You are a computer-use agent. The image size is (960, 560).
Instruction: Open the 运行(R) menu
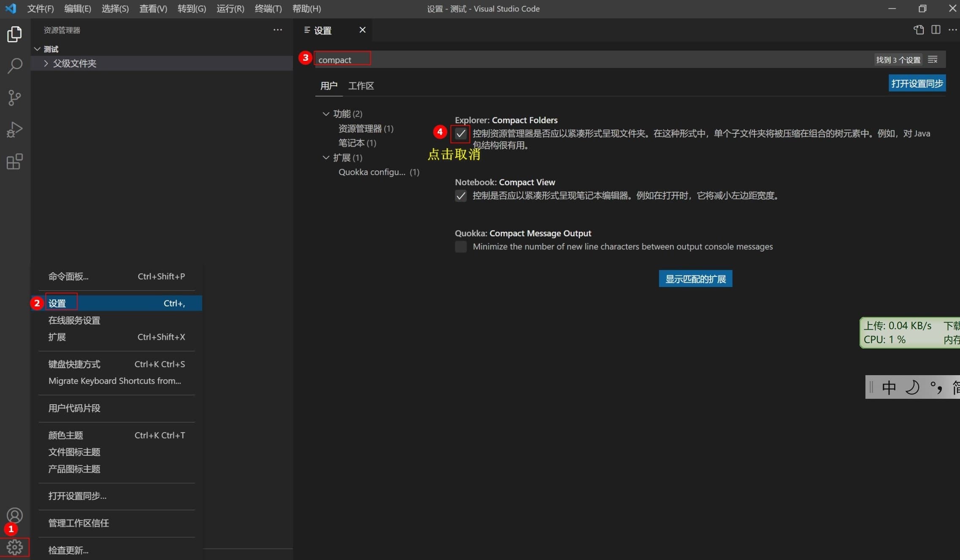(231, 8)
